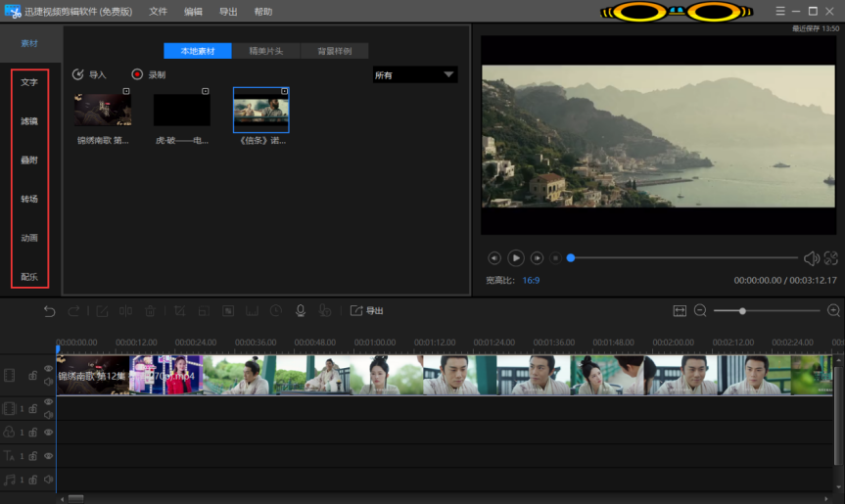Click the 导入 import button
This screenshot has height=504, width=845.
click(x=89, y=74)
